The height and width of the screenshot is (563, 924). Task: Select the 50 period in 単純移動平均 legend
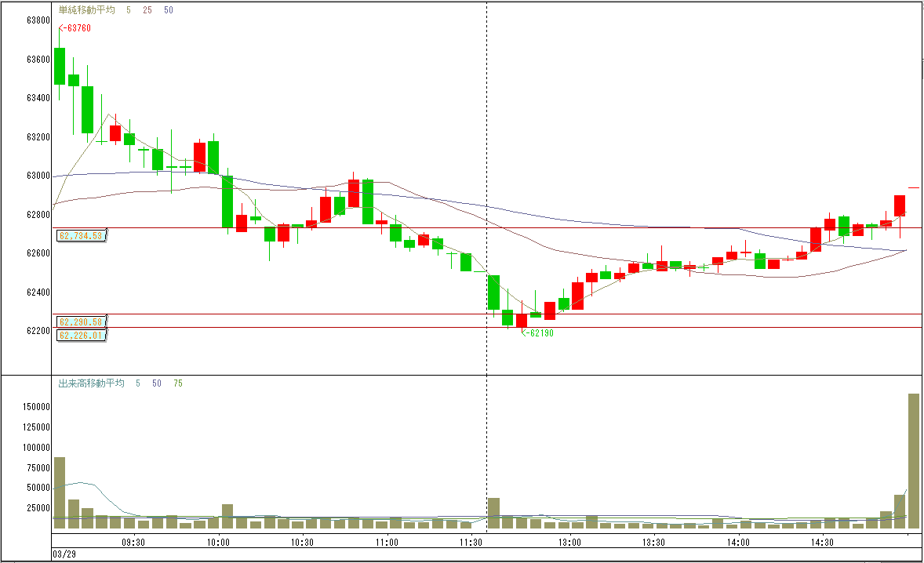[169, 9]
